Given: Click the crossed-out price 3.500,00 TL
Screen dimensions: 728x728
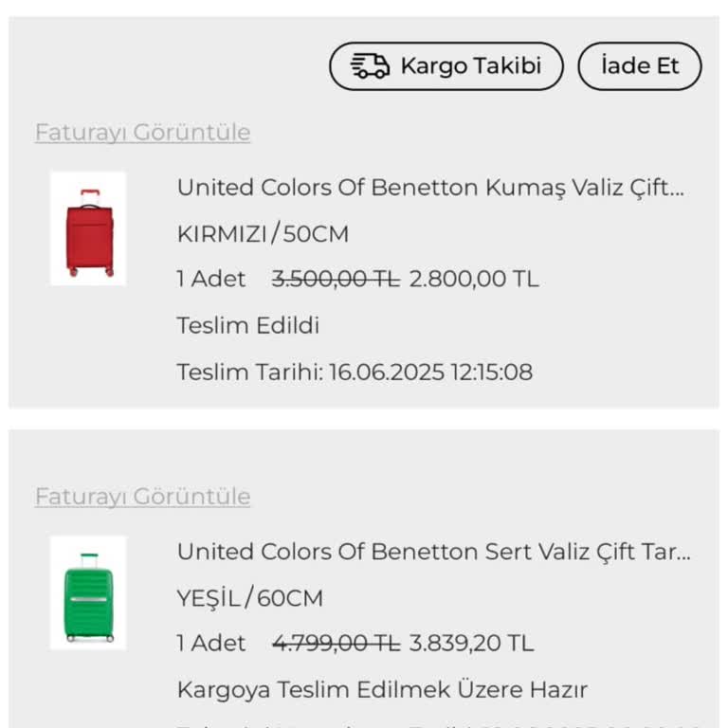Looking at the screenshot, I should (336, 280).
